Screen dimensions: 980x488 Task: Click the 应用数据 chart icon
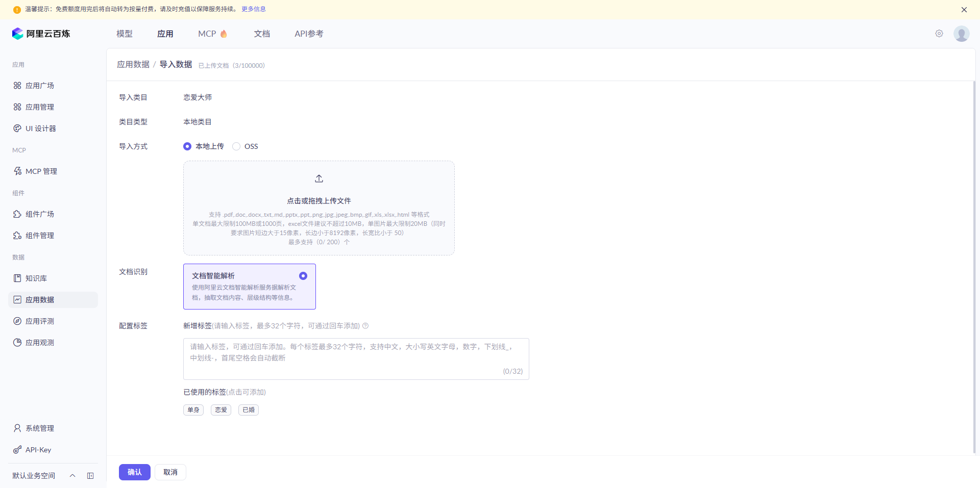[x=17, y=300]
